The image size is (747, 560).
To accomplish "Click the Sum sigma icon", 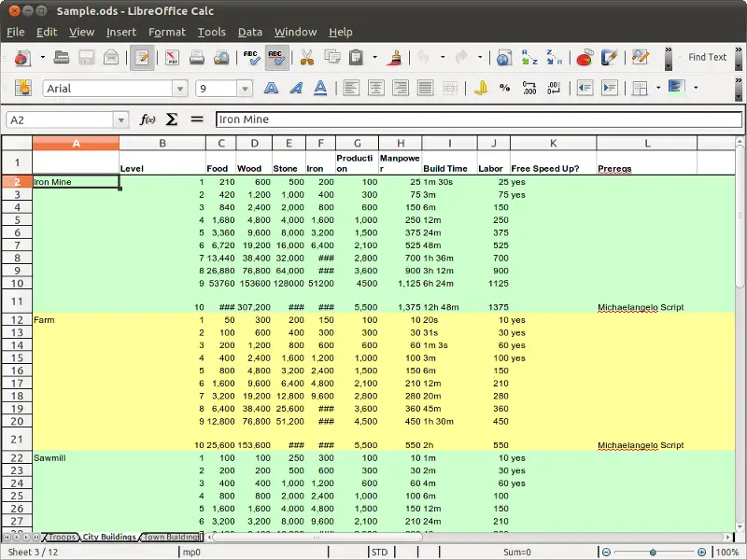I will tap(172, 119).
